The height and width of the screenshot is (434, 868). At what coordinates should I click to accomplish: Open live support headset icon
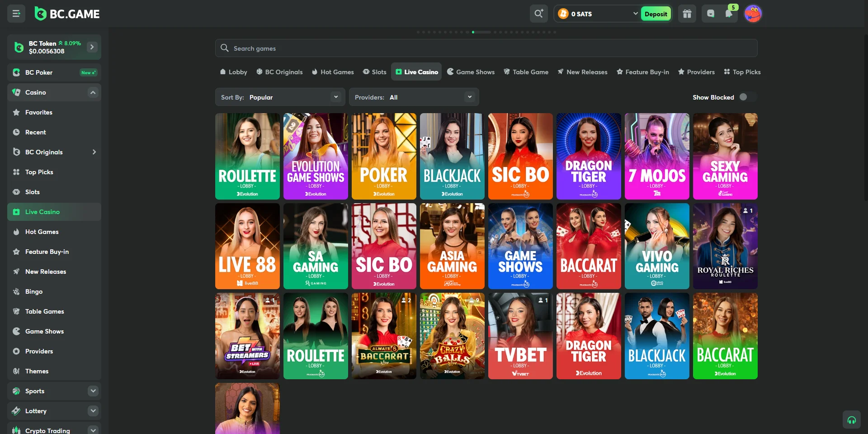(x=852, y=420)
